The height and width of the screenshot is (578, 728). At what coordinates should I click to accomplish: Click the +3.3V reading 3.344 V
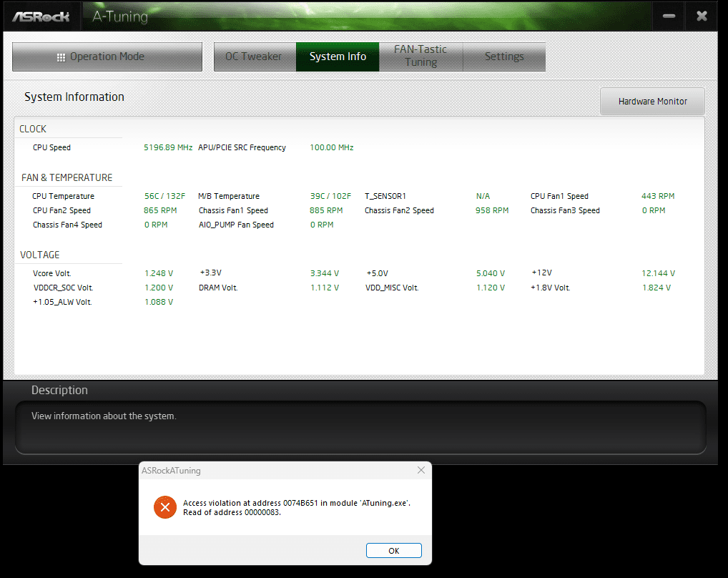(325, 273)
